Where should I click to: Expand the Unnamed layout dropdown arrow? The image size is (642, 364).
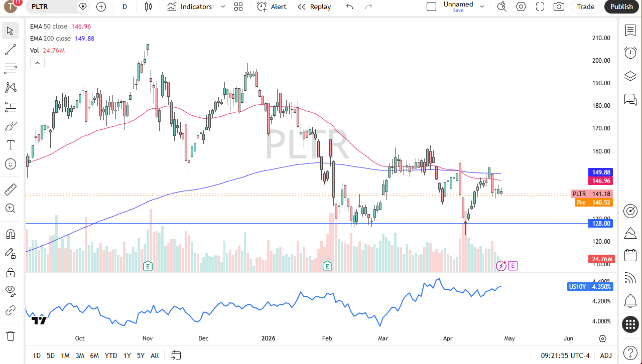point(482,7)
